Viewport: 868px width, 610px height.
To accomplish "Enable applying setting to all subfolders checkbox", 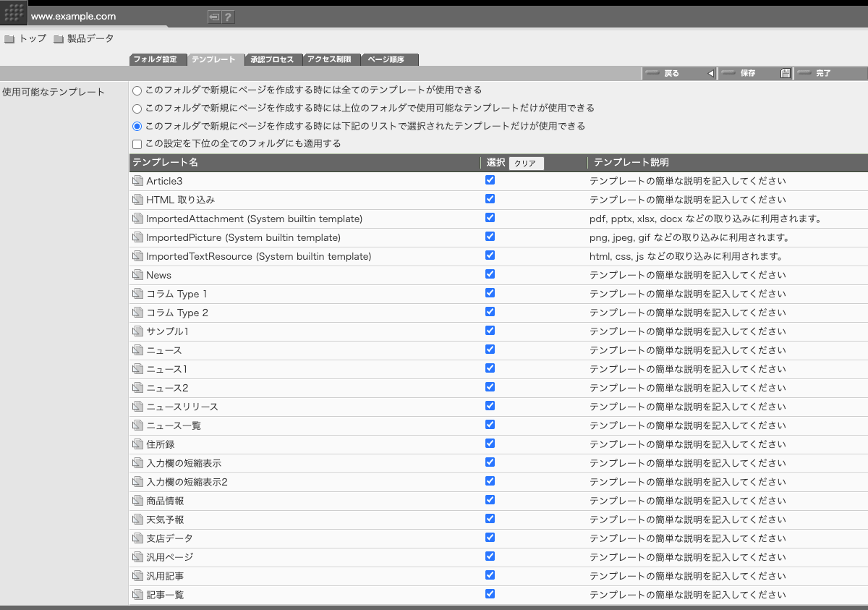I will tap(137, 144).
